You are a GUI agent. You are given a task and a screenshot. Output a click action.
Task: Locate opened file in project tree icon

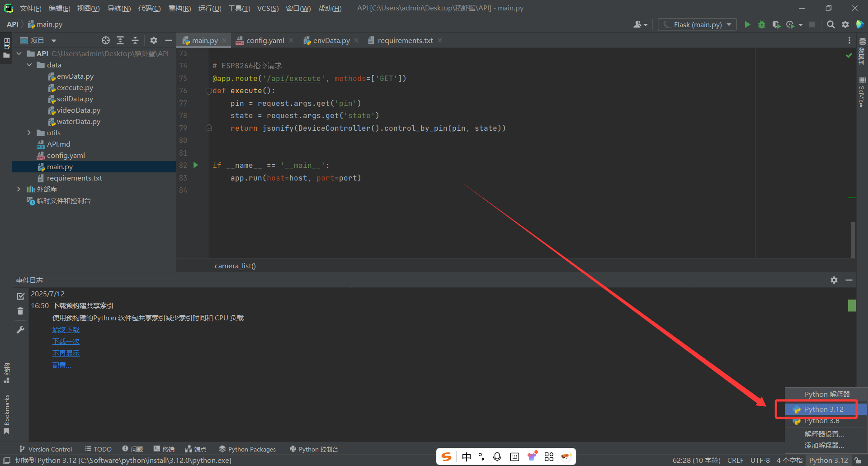106,40
